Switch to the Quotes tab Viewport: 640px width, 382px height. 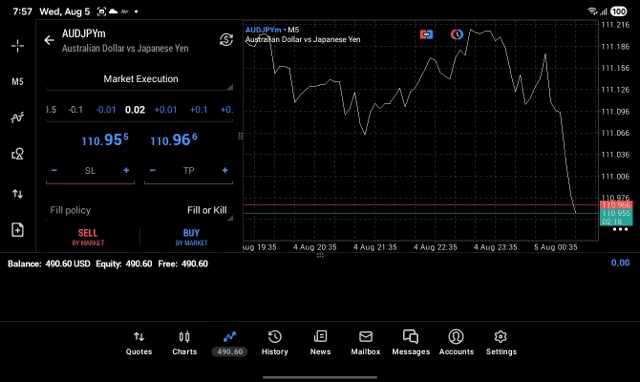point(139,343)
